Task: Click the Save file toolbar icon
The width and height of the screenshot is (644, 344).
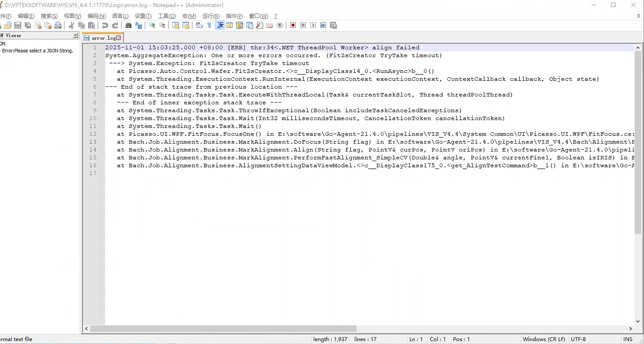Action: [18, 25]
